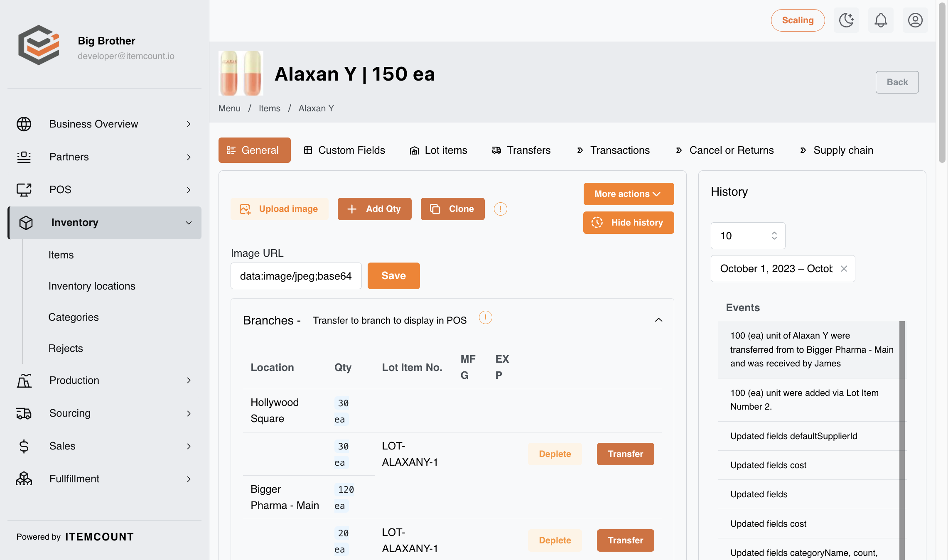Click Sourcing truck icon
948x560 pixels.
[x=24, y=413]
